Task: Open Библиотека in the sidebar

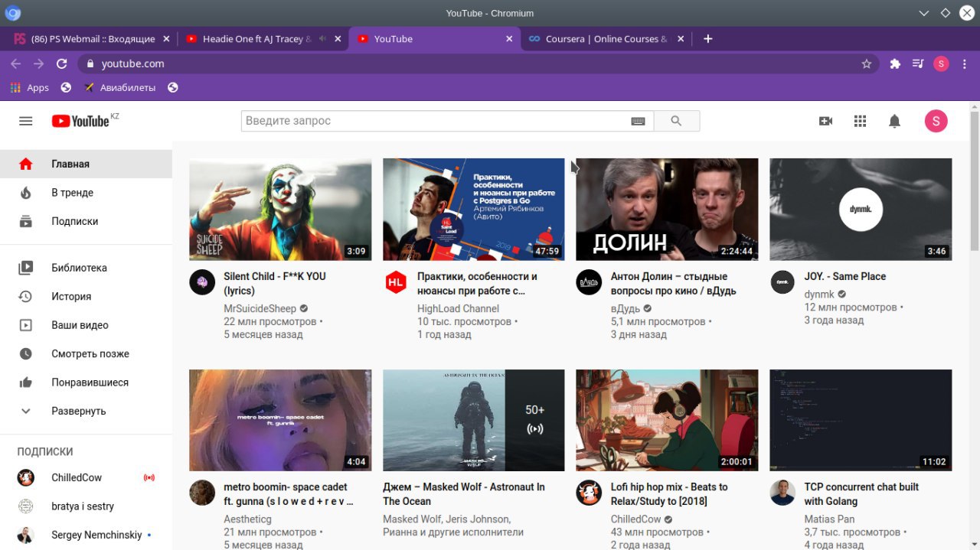Action: pyautogui.click(x=86, y=268)
